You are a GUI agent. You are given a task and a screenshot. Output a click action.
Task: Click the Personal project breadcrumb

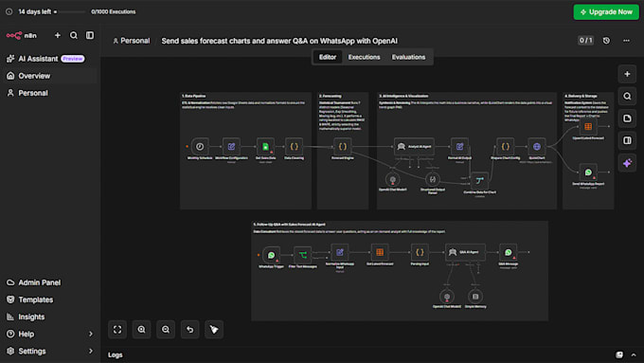(x=132, y=41)
